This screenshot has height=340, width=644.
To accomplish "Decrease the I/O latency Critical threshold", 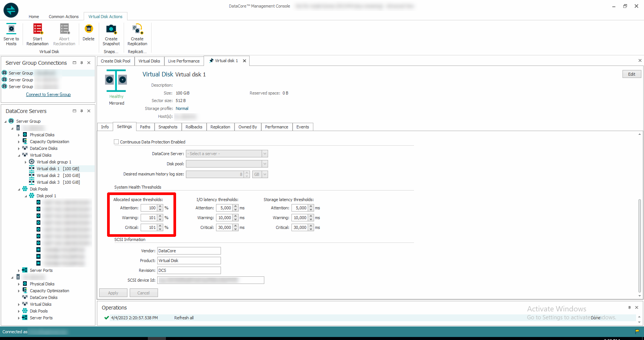I will [236, 229].
